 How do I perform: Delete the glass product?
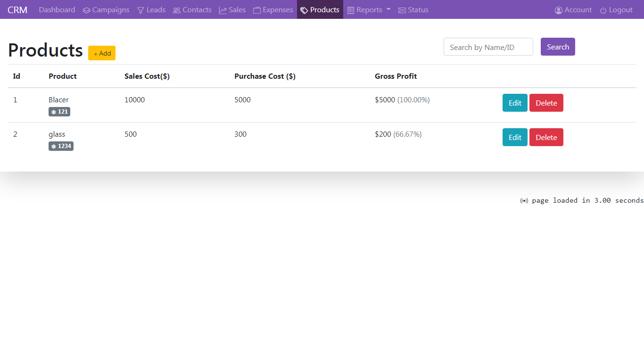click(x=546, y=137)
